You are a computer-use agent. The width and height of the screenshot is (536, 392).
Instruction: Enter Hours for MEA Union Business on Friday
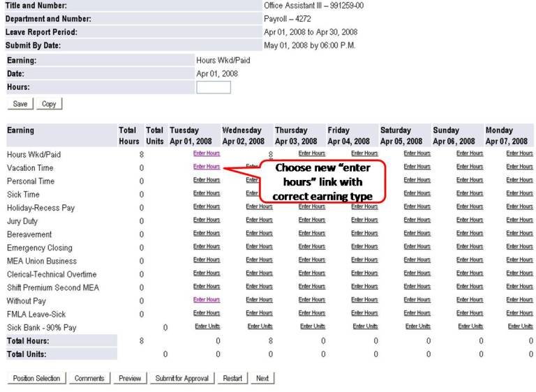point(364,260)
